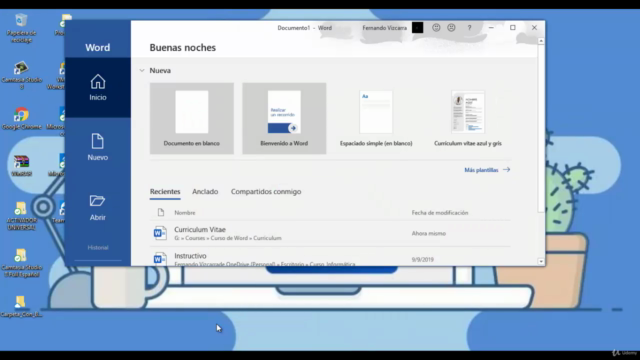Viewport: 640px width, 360px height.
Task: Click the vertical scrollbar thumb
Action: pos(541,129)
